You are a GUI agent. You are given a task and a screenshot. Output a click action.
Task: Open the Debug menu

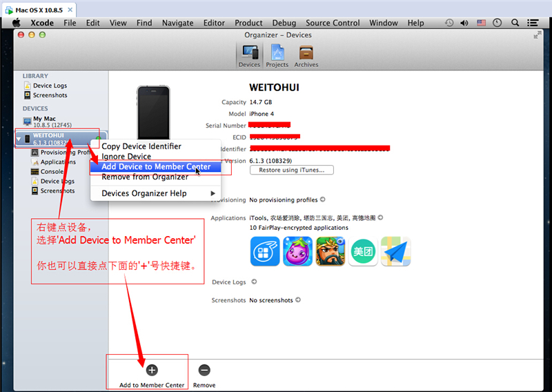click(284, 23)
